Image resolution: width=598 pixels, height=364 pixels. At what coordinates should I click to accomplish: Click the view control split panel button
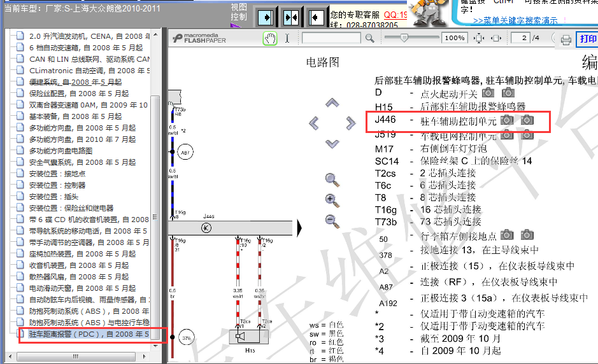pyautogui.click(x=292, y=18)
